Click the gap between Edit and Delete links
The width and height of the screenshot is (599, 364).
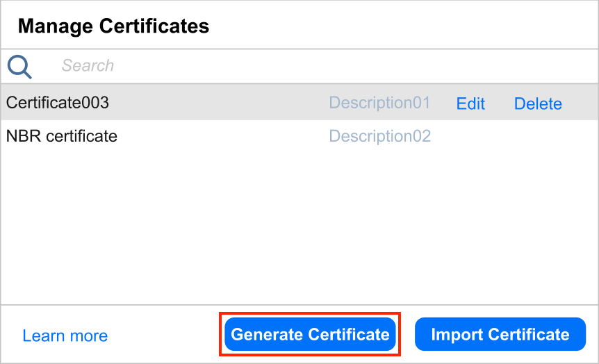click(x=500, y=104)
